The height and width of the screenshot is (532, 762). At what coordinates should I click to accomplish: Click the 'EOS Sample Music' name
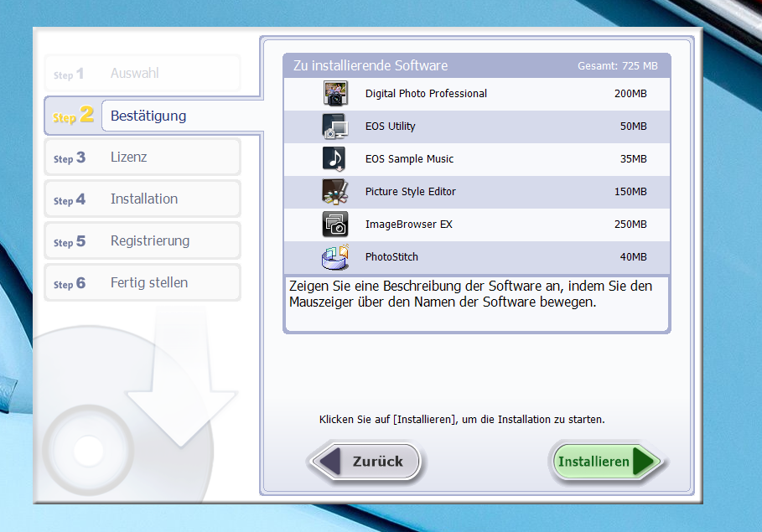[x=409, y=159]
